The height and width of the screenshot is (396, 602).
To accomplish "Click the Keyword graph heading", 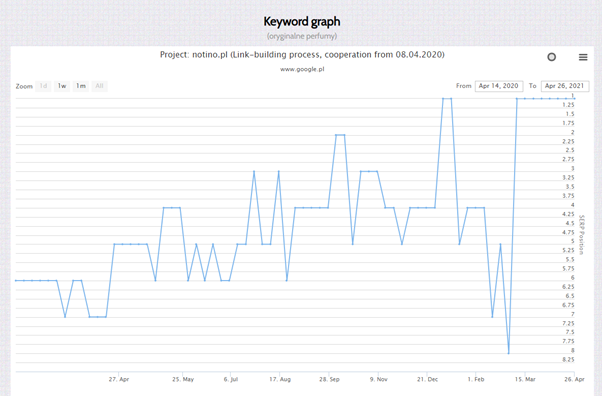I will tap(301, 22).
